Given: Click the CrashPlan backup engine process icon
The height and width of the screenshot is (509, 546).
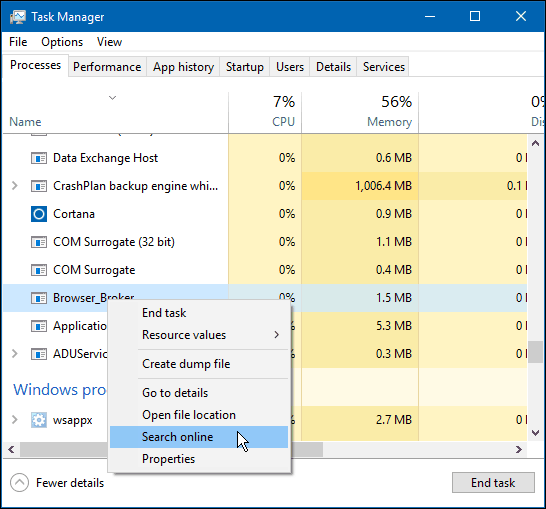Looking at the screenshot, I should (x=39, y=186).
